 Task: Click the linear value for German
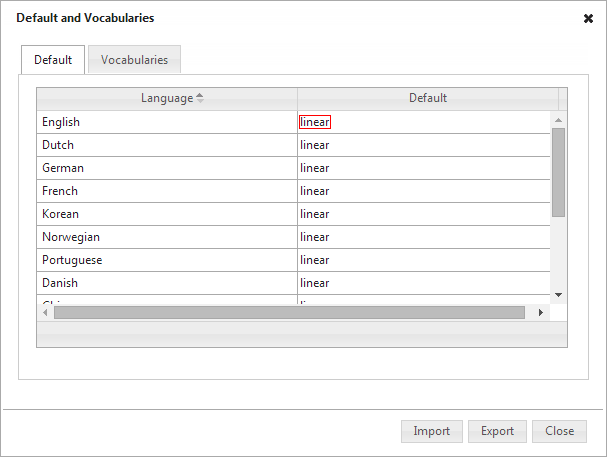coord(314,168)
